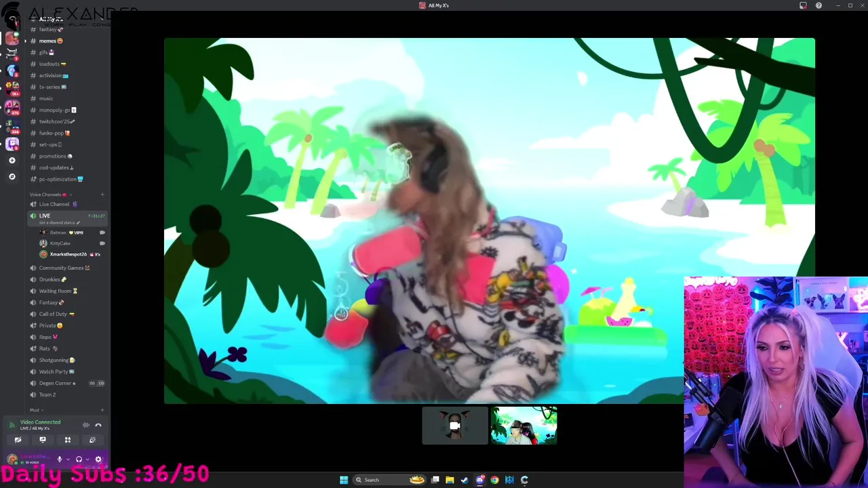Open the Windows Start button
The width and height of the screenshot is (868, 488).
344,480
